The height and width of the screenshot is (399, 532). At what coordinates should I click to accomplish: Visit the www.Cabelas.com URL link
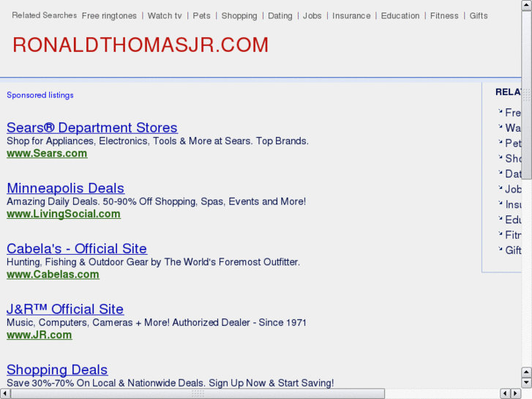(x=53, y=275)
